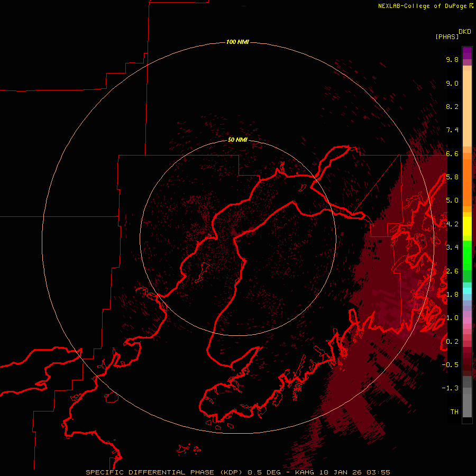The height and width of the screenshot is (476, 476).
Task: Click the peach swatch on the color bar
Action: (467, 108)
